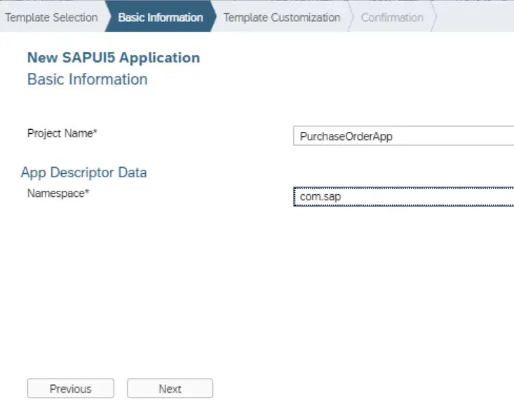Select the App Descriptor Data heading
This screenshot has height=420, width=514.
click(x=83, y=172)
